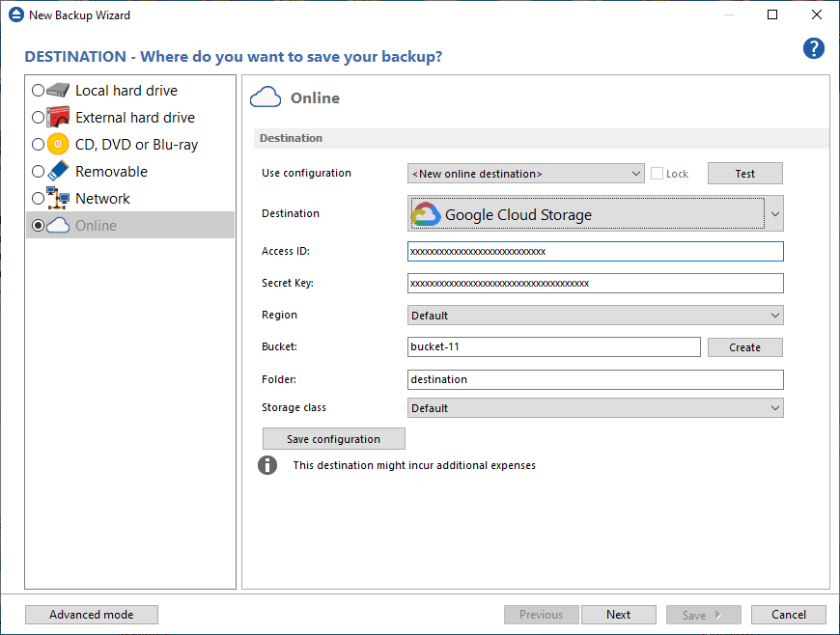Click into the Access ID field
The image size is (840, 635).
pos(595,251)
